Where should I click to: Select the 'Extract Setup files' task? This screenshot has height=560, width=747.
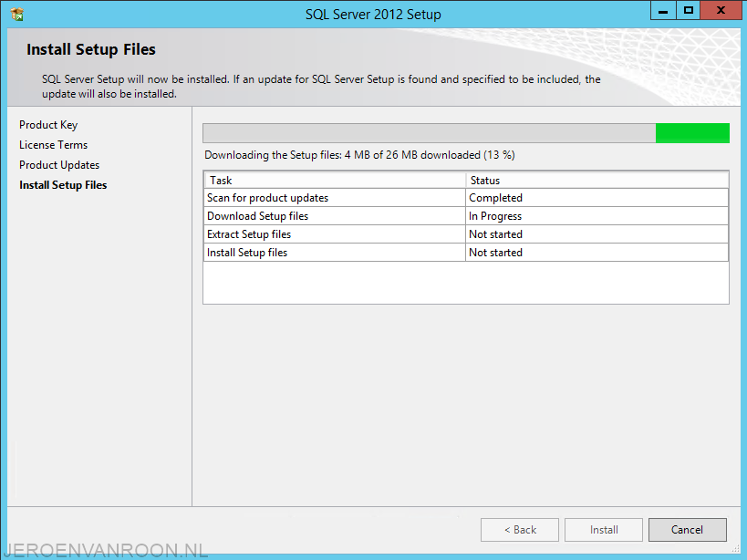[335, 233]
